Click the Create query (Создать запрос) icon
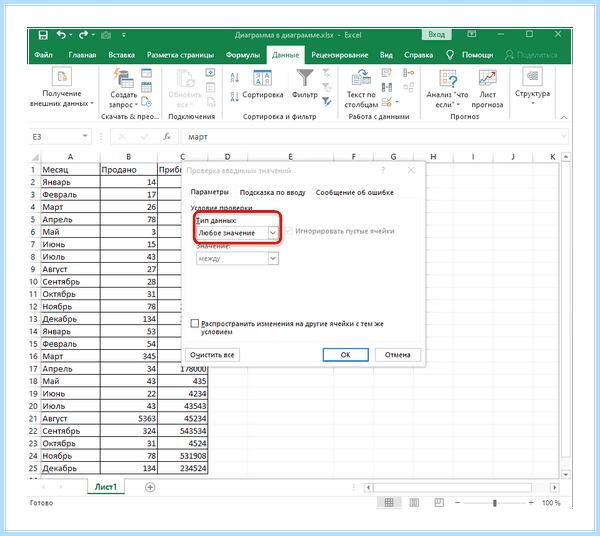Viewport: 600px width, 536px height. pos(123,78)
